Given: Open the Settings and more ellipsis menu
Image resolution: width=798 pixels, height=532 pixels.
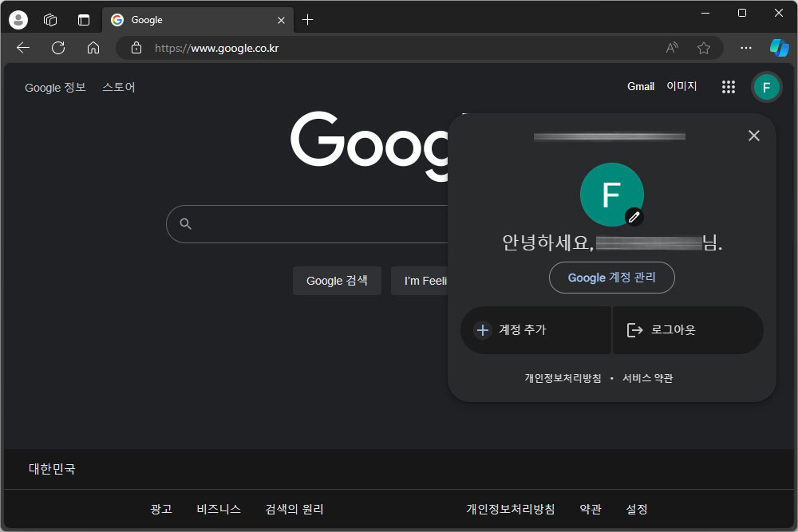Looking at the screenshot, I should coord(745,48).
